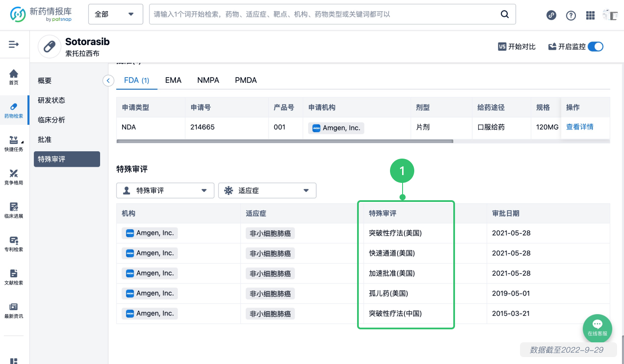Click Amgen, Inc. in 突破性疗法(美国) row

coord(150,233)
